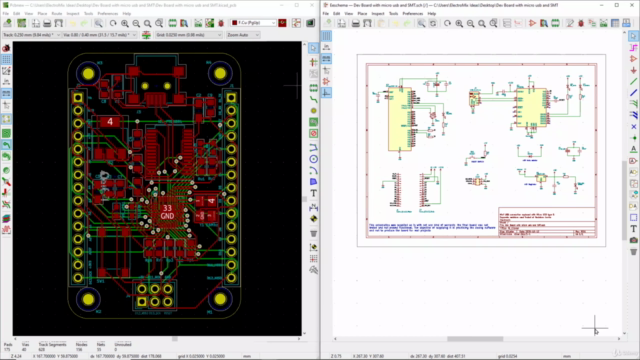Image resolution: width=640 pixels, height=360 pixels.
Task: Click the Pcbnew horizontal scrollbar thumb
Action: [x=175, y=339]
